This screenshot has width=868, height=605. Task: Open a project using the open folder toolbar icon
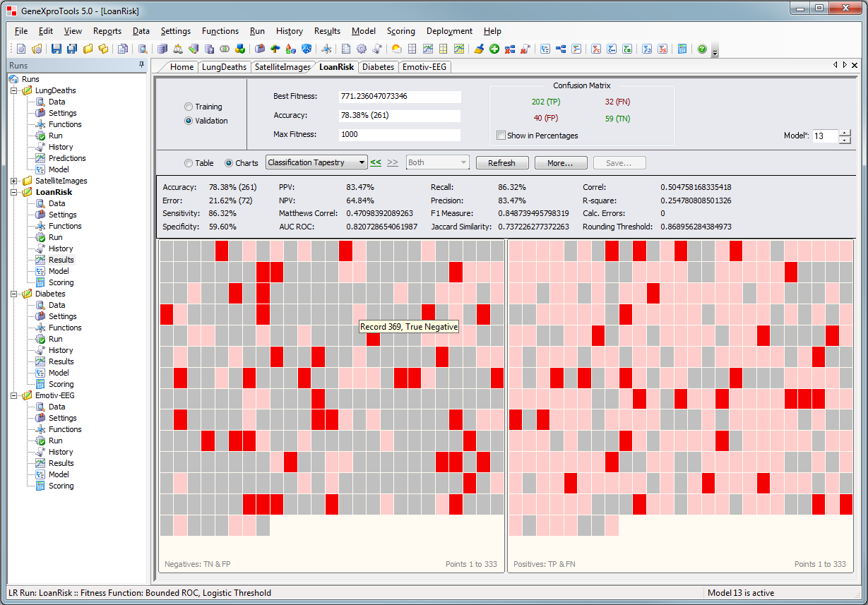tap(88, 49)
